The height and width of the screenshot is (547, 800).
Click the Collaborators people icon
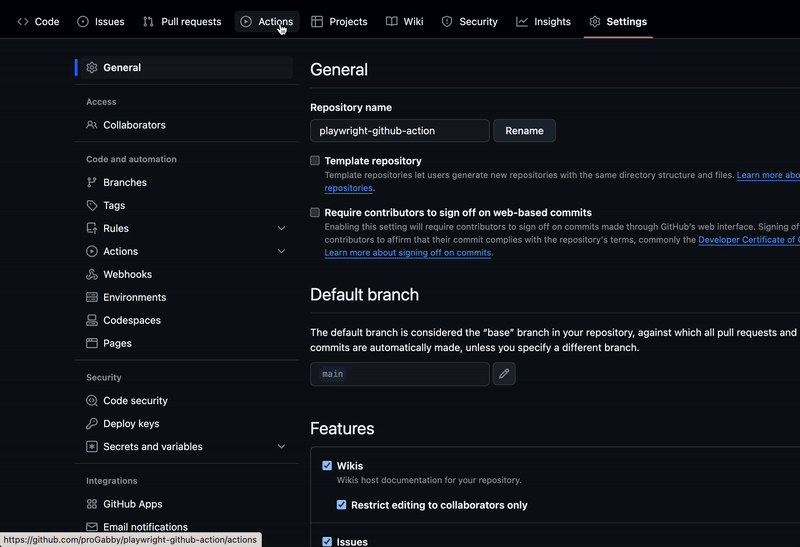[x=92, y=125]
